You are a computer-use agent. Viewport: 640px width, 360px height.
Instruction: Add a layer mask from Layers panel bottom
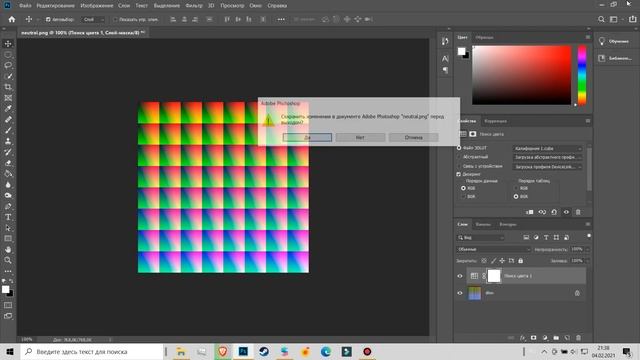tap(533, 338)
